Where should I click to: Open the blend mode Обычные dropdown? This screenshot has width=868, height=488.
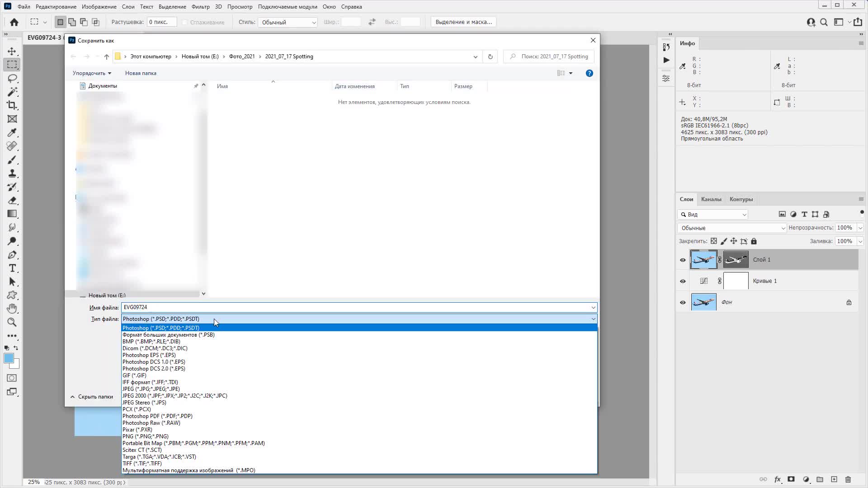(732, 228)
